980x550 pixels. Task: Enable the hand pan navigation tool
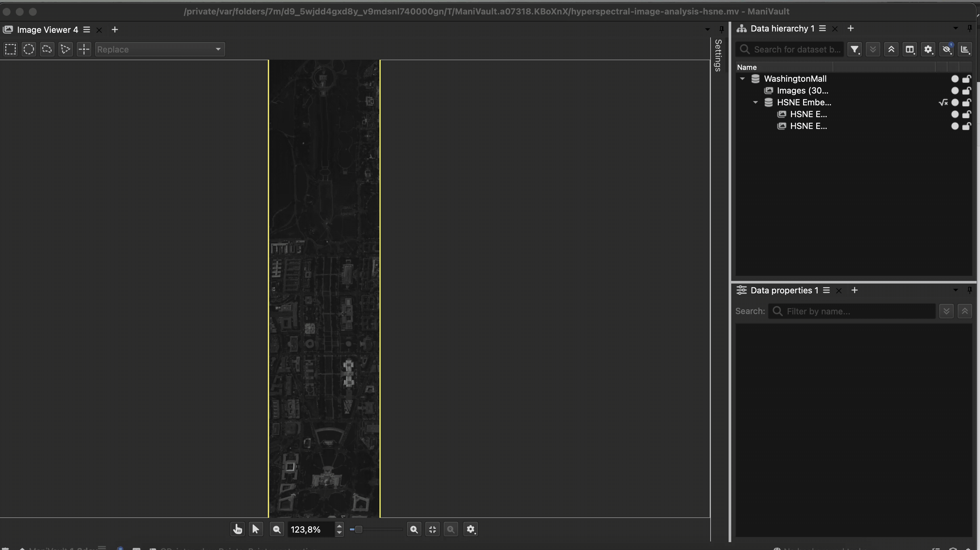coord(237,529)
